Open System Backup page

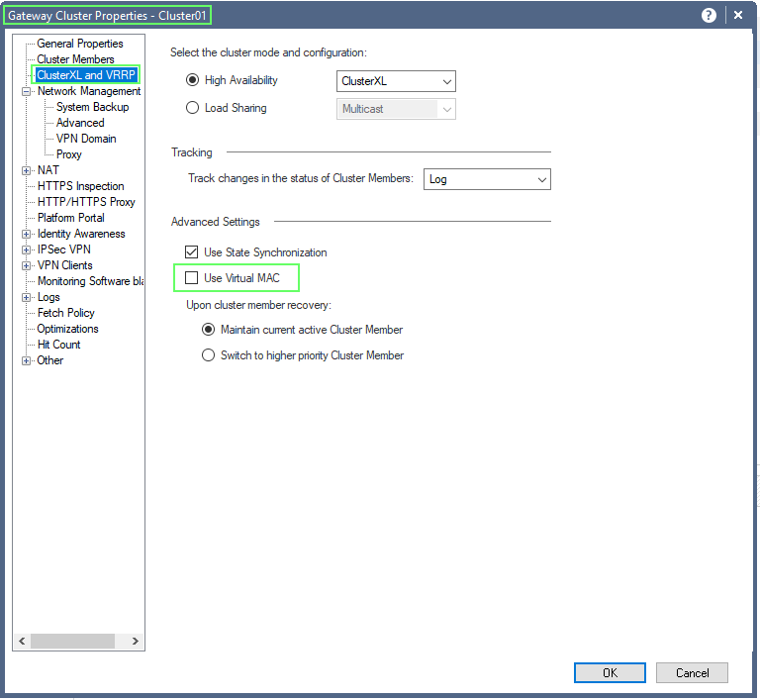(93, 107)
